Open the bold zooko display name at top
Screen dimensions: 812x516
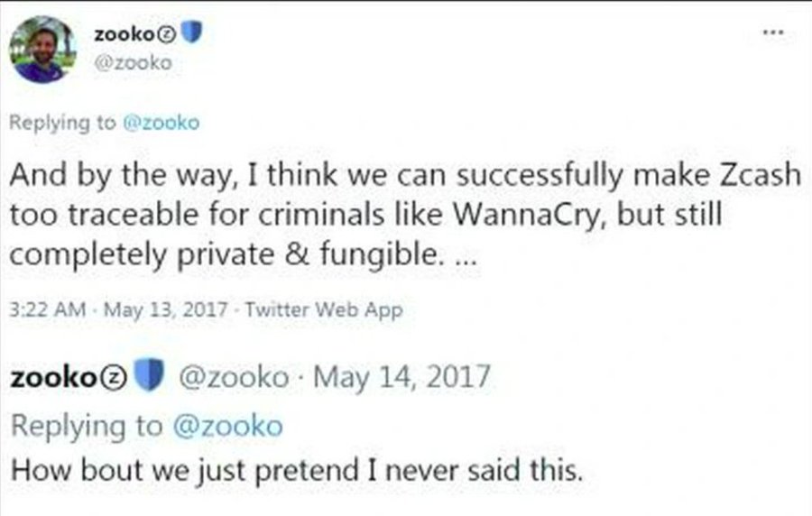(127, 34)
